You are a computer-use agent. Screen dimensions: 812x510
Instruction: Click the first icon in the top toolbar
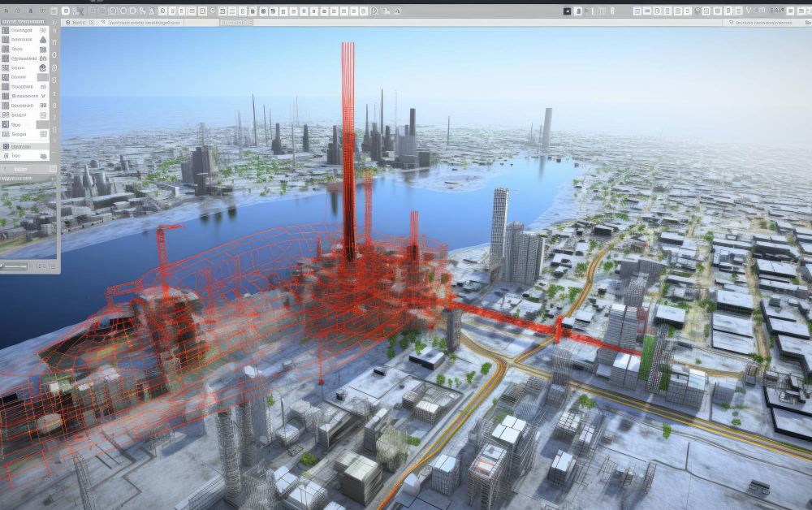[x=5, y=11]
